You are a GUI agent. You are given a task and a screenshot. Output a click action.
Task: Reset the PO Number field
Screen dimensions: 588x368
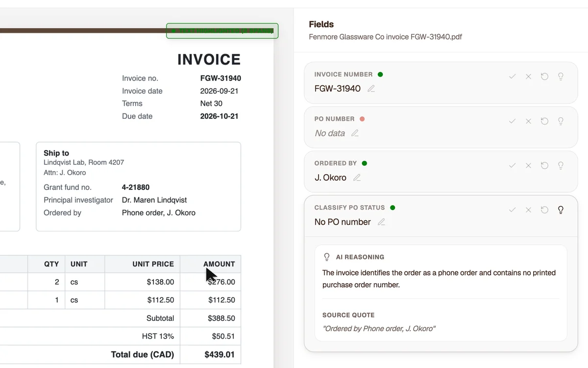coord(544,121)
